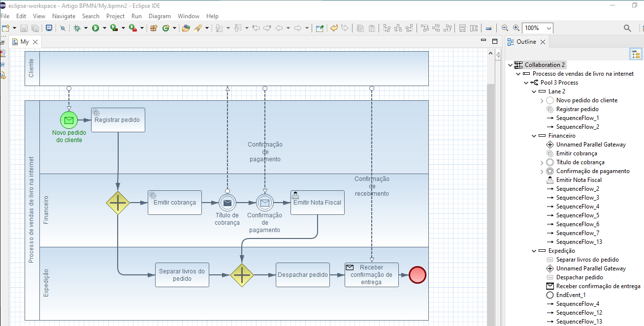The width and height of the screenshot is (644, 326).
Task: Switch to the Outline tab
Action: point(526,42)
